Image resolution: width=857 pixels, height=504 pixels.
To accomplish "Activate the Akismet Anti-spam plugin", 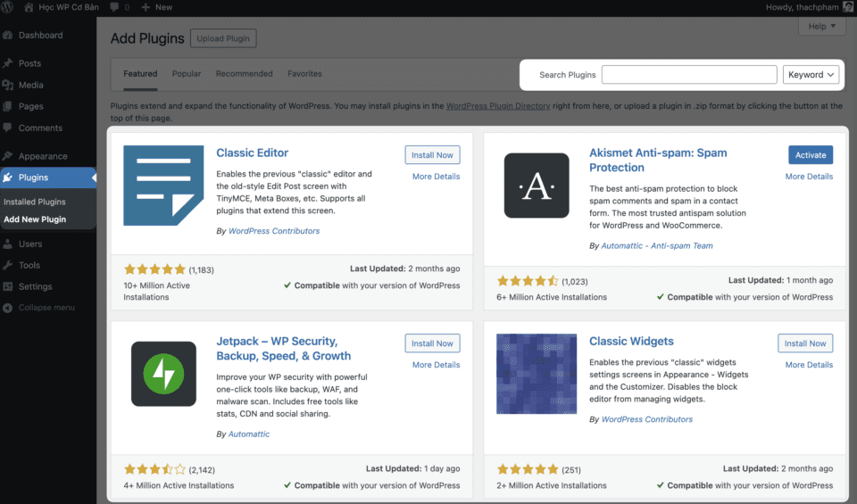I will tap(811, 155).
